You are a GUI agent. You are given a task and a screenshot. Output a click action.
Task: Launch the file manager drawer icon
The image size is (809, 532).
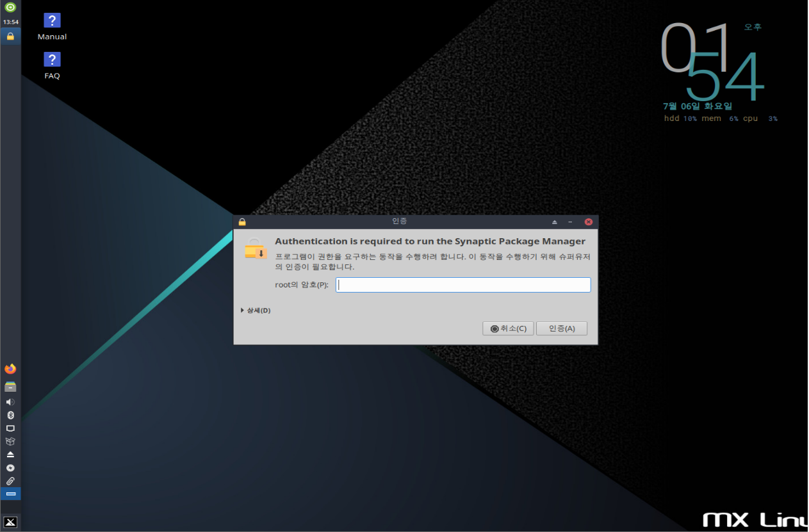(10, 386)
